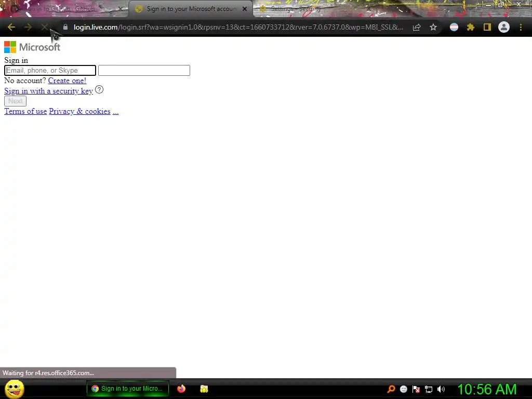Close the GitHub sign-in tab

click(120, 9)
